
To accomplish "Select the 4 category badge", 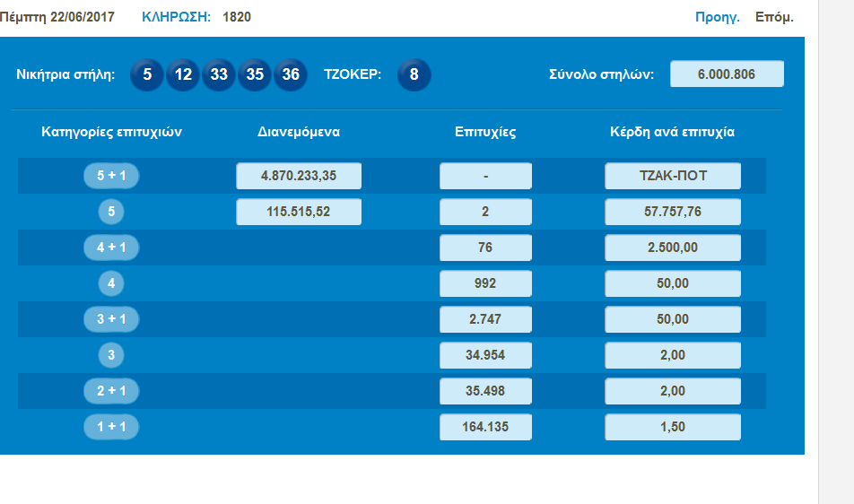I will [x=111, y=283].
